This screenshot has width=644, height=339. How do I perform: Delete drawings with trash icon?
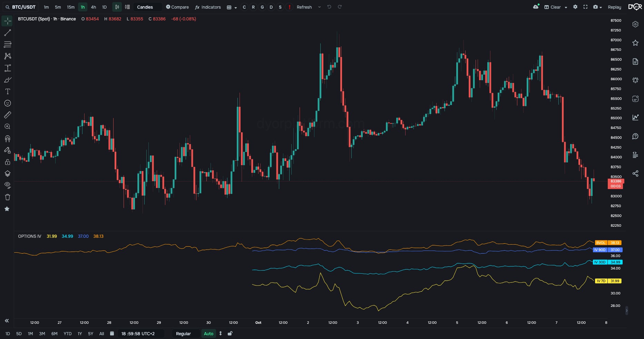pyautogui.click(x=7, y=197)
